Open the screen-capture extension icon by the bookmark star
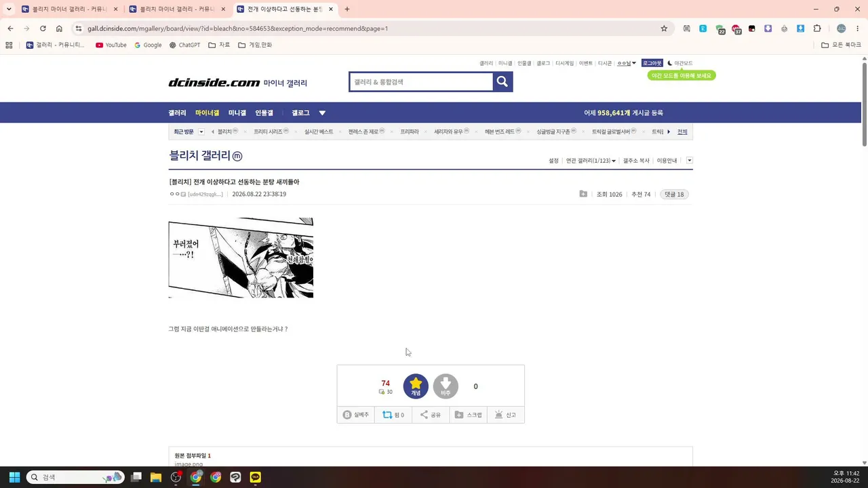868x488 pixels. (x=687, y=28)
